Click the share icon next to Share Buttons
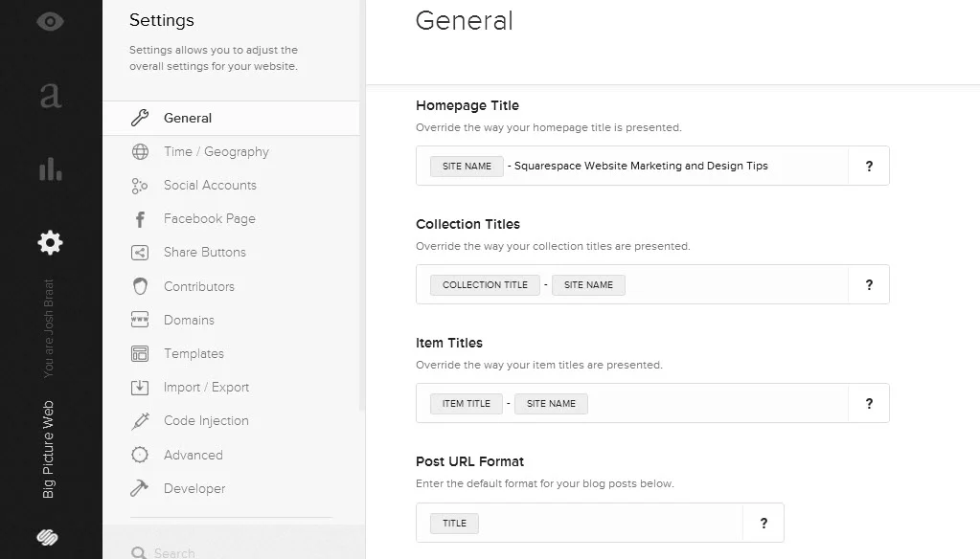 pos(140,252)
